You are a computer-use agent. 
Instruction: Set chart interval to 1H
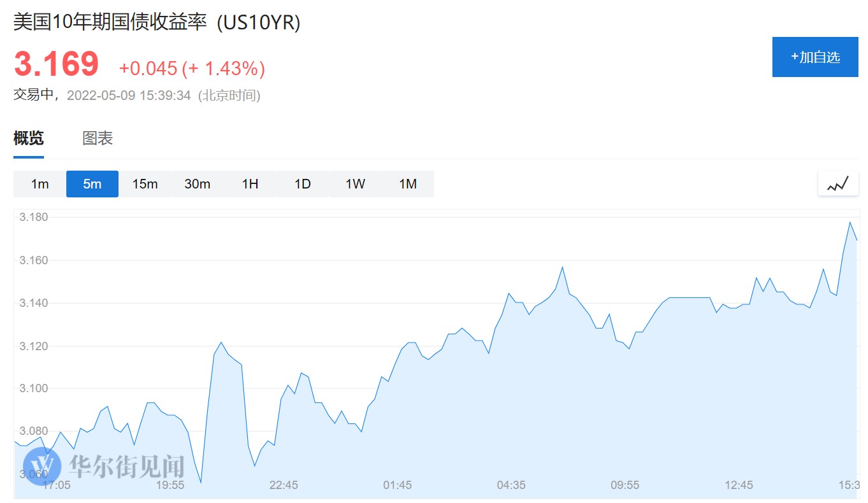click(250, 184)
